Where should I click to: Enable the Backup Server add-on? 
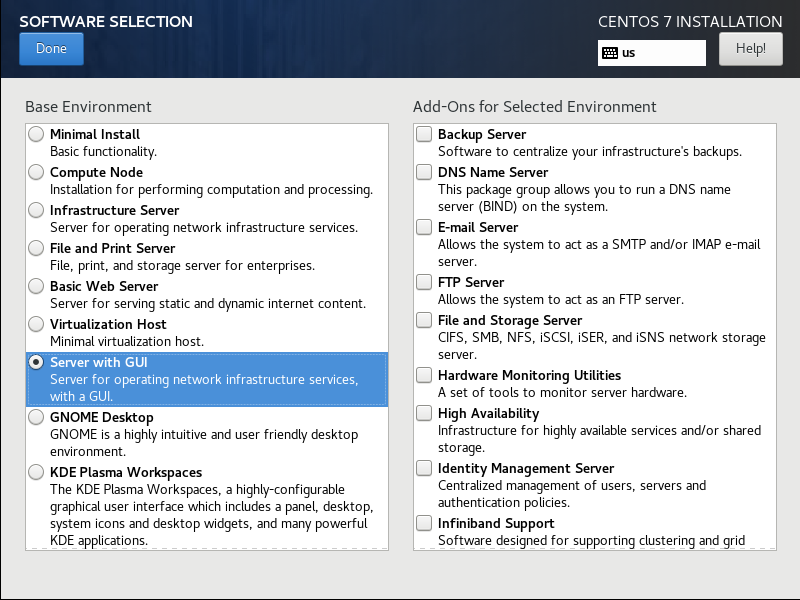pyautogui.click(x=425, y=134)
